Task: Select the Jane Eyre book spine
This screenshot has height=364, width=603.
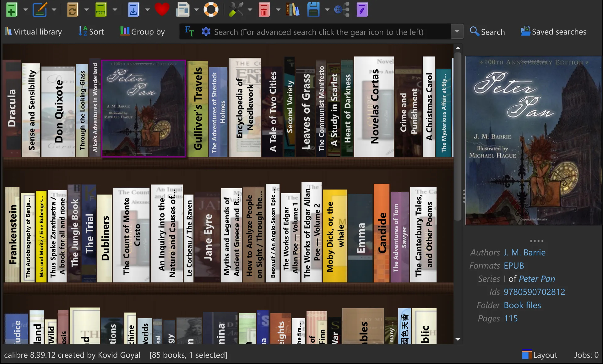Action: click(x=208, y=237)
